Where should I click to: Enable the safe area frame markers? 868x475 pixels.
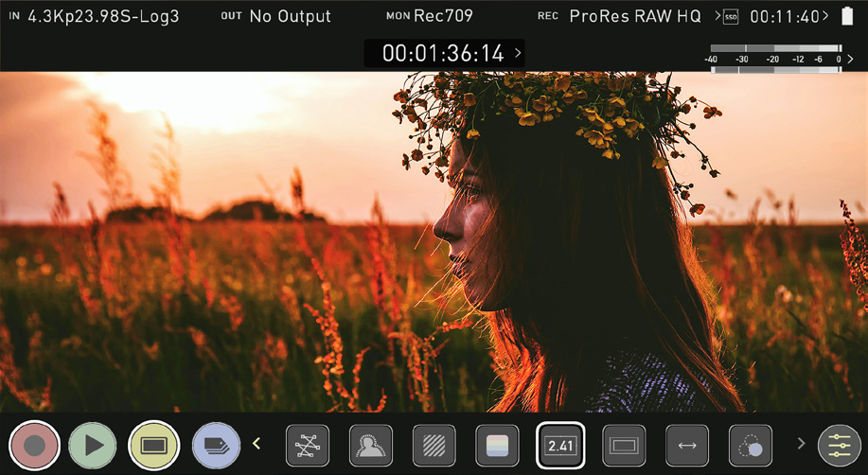[623, 444]
